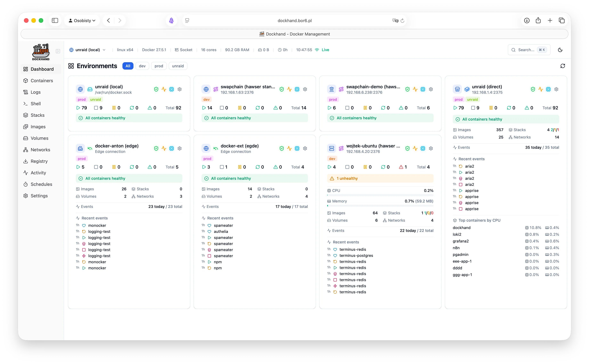The height and width of the screenshot is (364, 589).
Task: Click CPU chip icon on wojtek-ubuntu card
Action: pos(423,149)
